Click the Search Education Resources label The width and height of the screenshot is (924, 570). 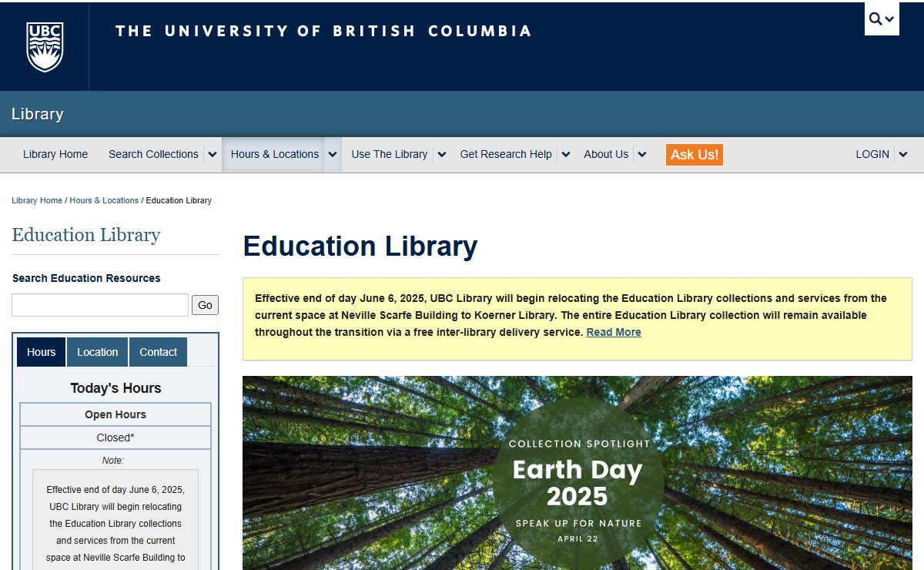click(86, 278)
